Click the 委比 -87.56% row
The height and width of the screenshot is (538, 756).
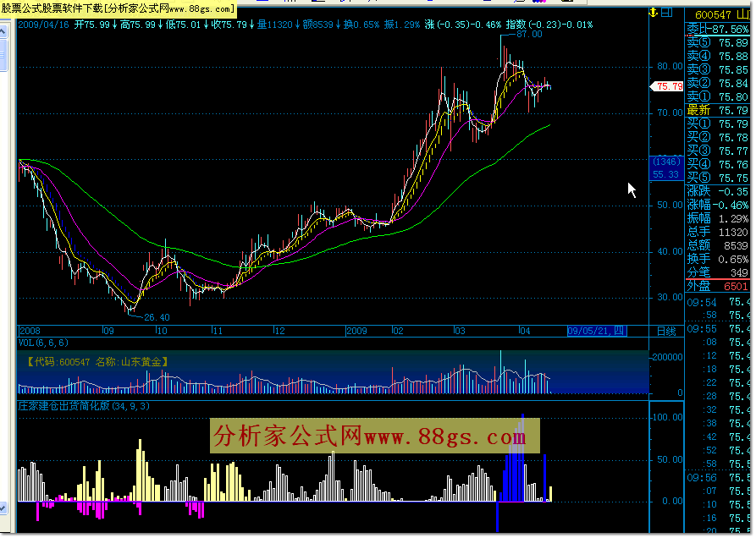(717, 30)
